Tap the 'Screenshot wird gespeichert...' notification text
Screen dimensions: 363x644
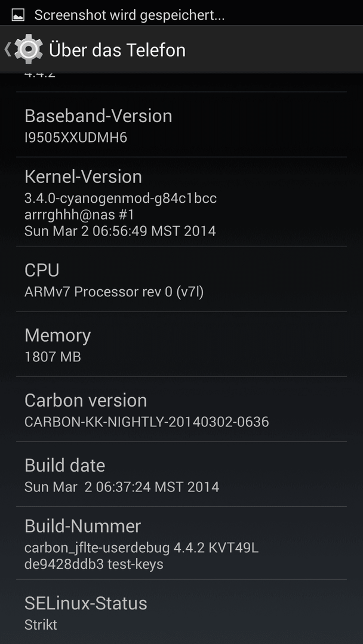(130, 15)
